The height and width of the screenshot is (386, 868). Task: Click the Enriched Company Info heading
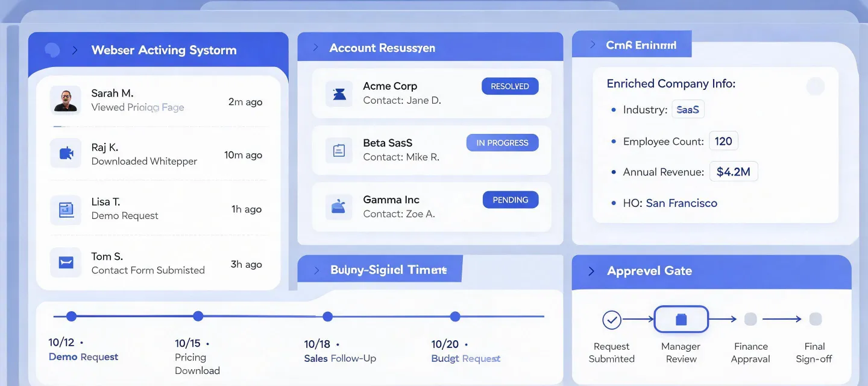click(671, 84)
